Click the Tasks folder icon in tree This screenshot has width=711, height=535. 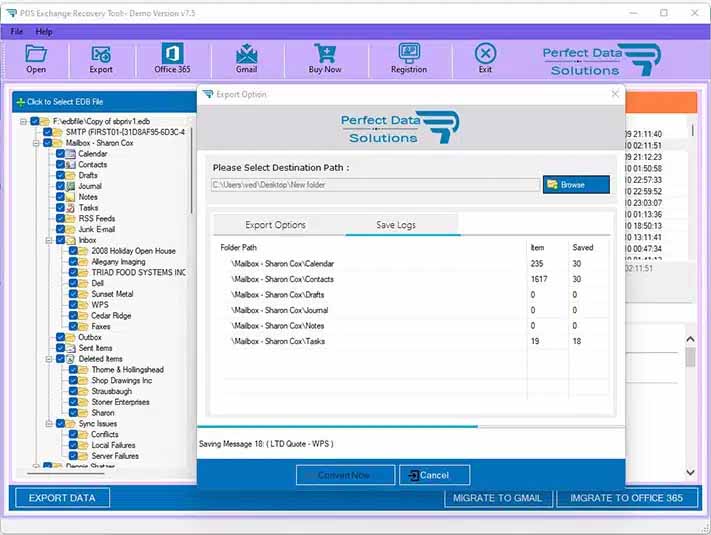(70, 208)
